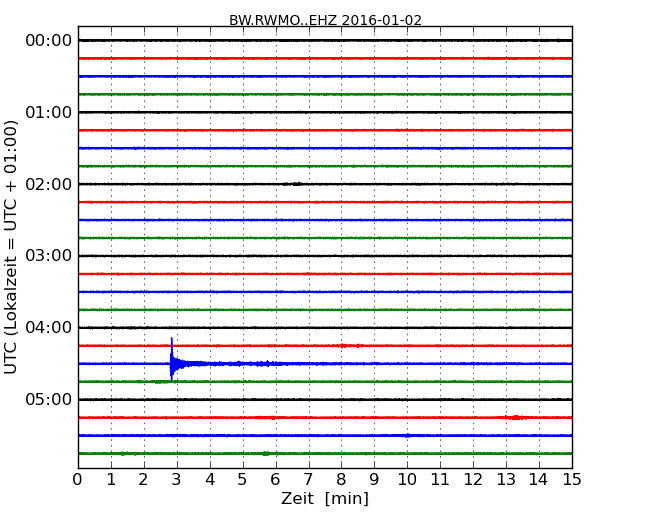650x520 pixels.
Task: Click the x-axis tick label 6
Action: pos(275,480)
